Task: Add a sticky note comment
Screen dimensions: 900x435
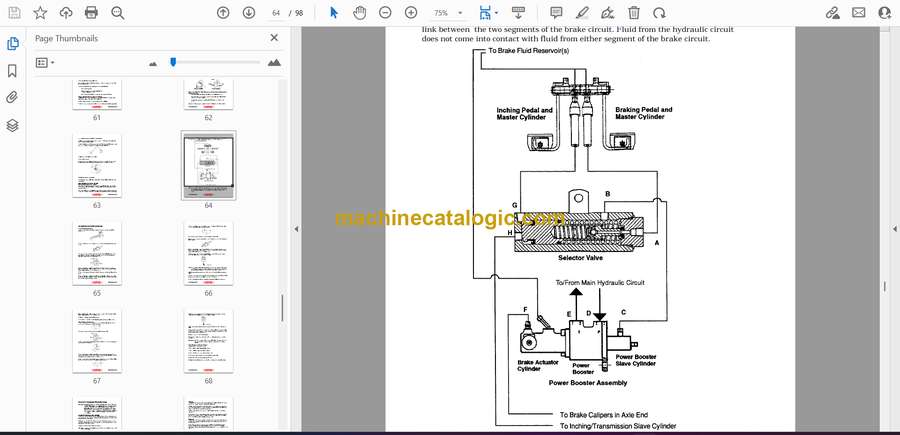Action: (x=556, y=13)
